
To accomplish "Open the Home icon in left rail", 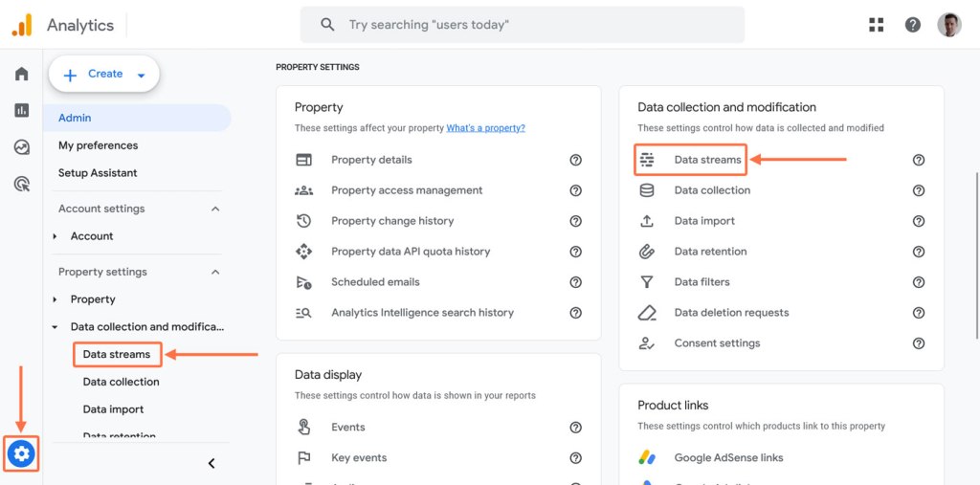I will coord(21,74).
